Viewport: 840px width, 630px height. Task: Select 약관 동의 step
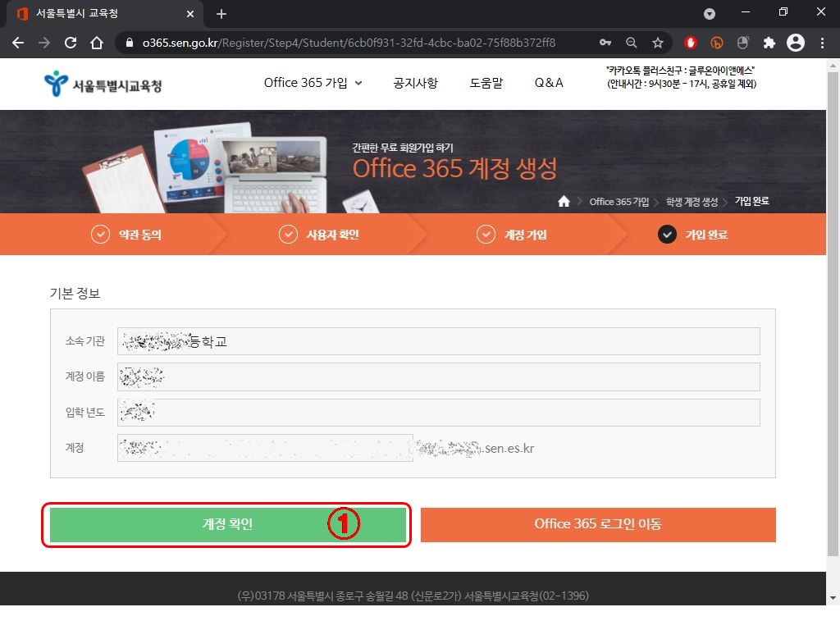pos(126,235)
